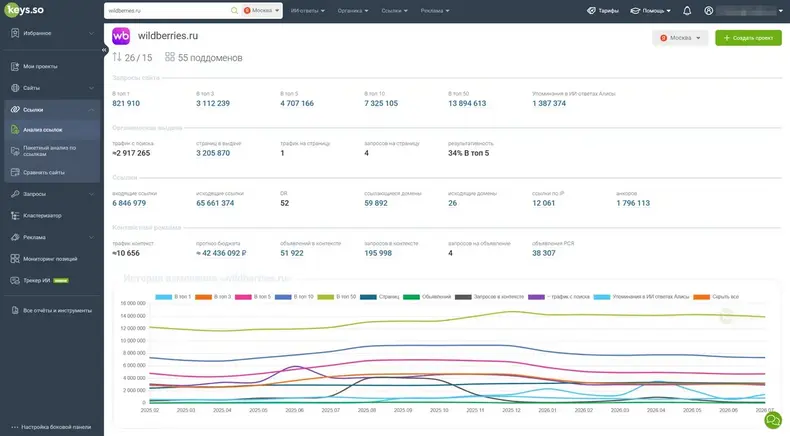The image size is (790, 436).
Task: Toggle В топ 5 series in chart legend
Action: [253, 297]
